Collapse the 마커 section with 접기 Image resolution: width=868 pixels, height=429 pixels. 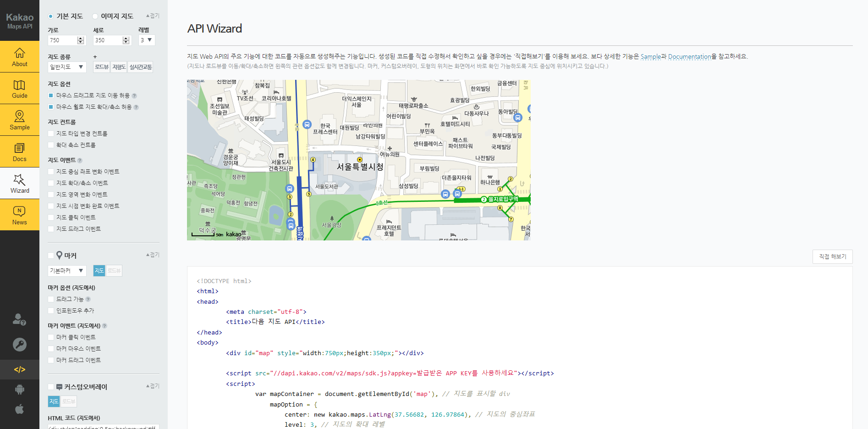coord(153,255)
